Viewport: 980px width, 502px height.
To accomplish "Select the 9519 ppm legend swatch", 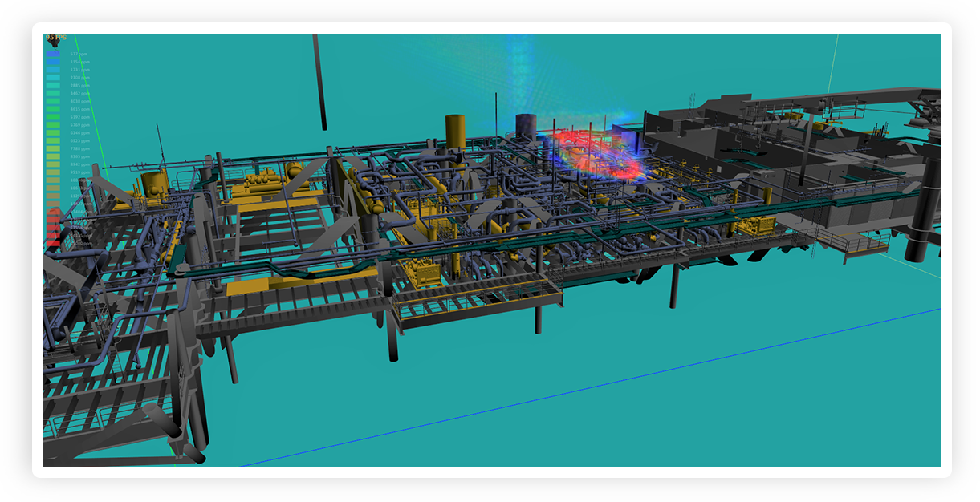I will coord(53,172).
